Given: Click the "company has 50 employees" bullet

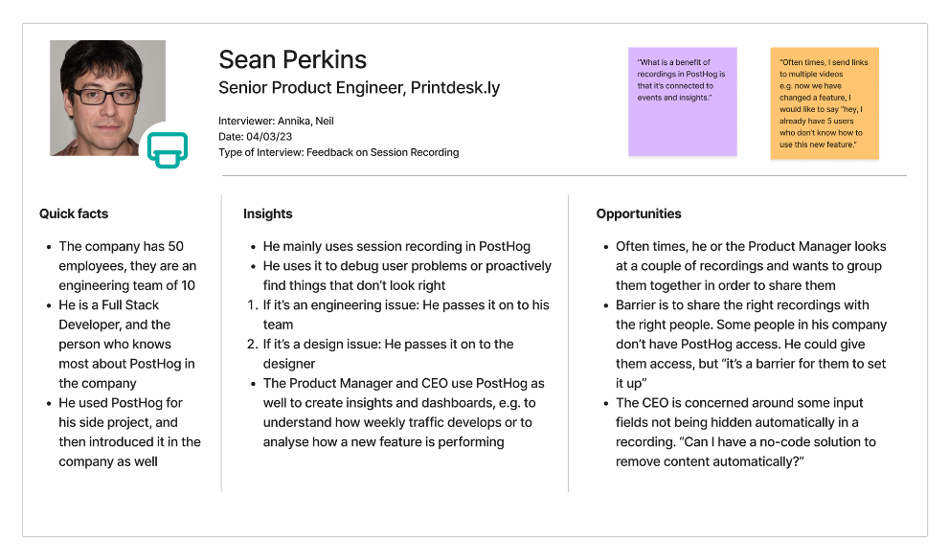Looking at the screenshot, I should [x=126, y=266].
